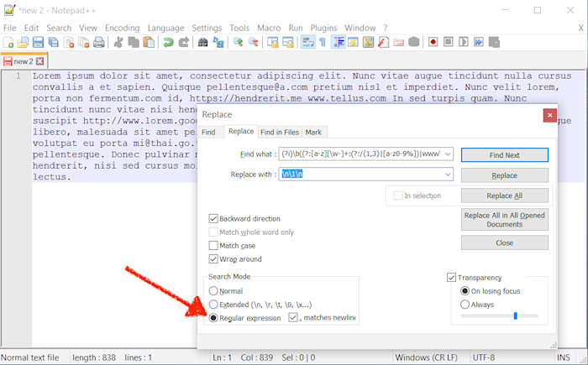Choose 'On losing focus' transparency option

(x=465, y=291)
